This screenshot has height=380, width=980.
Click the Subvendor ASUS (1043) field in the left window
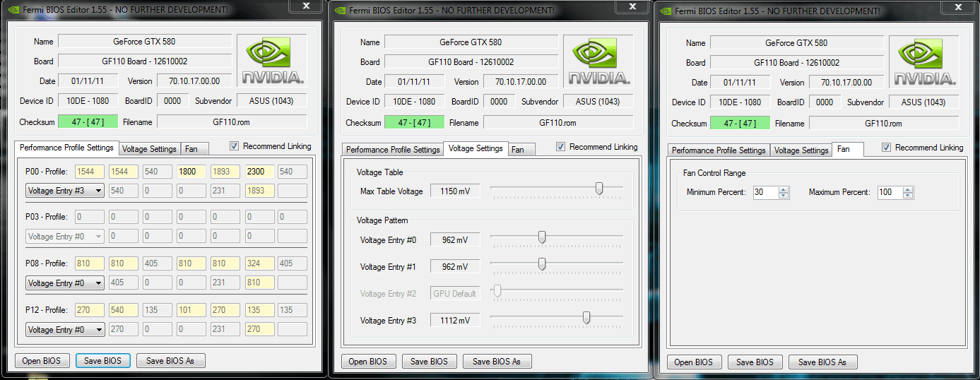pyautogui.click(x=271, y=101)
